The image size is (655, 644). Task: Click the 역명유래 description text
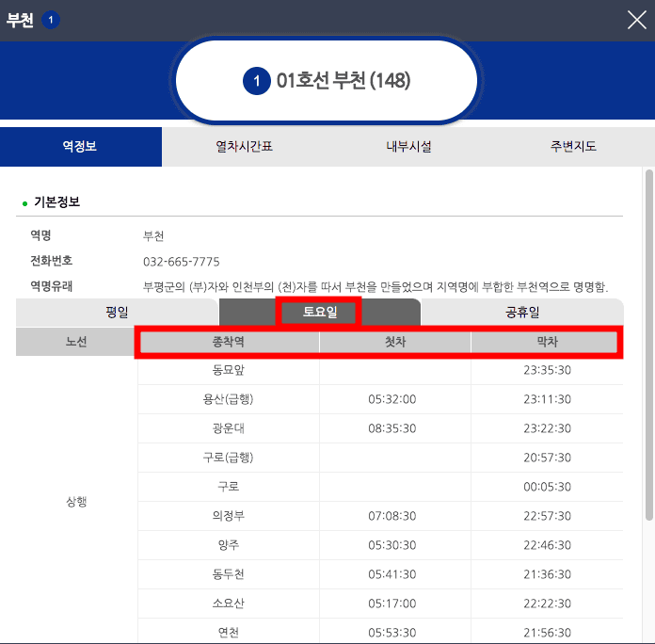pos(375,287)
